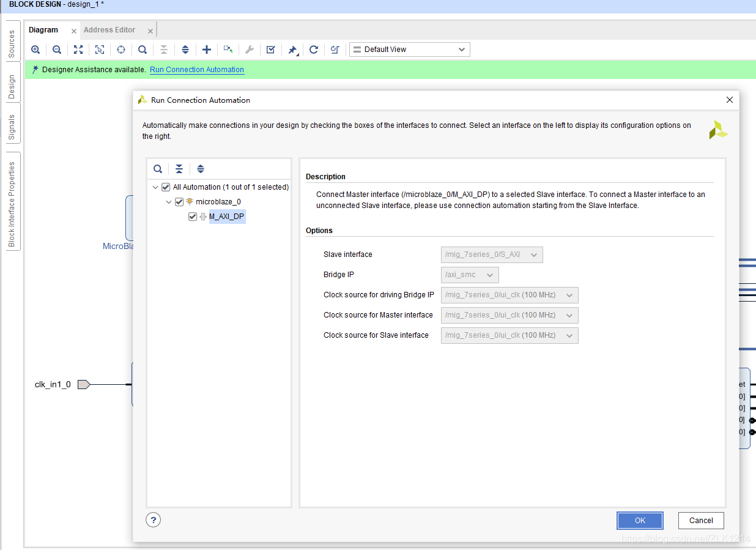Click the search icon in automation tree
The image size is (756, 550).
click(158, 169)
